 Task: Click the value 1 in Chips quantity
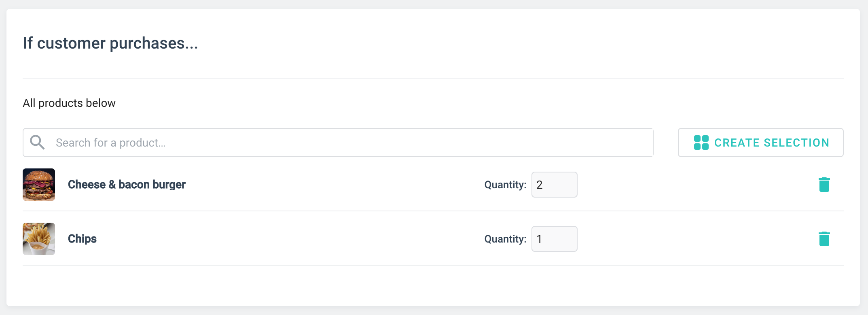[540, 239]
